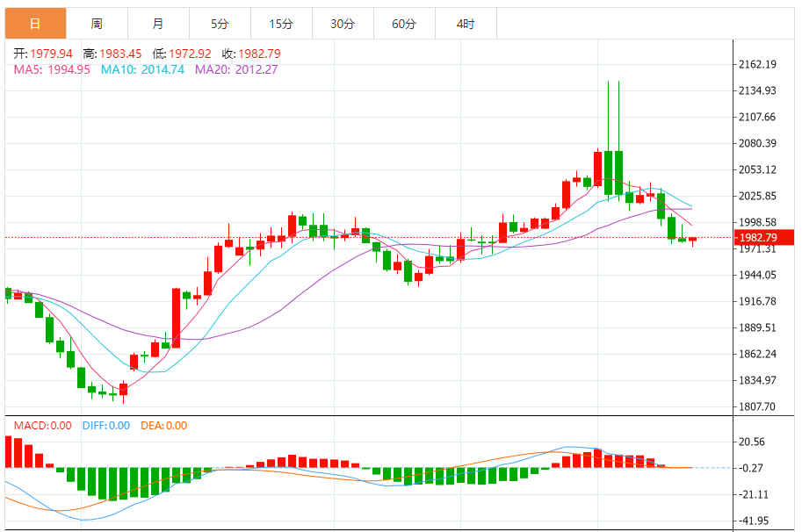Click the 1862.24 price axis label
Screen dimensions: 802x532
click(x=757, y=354)
